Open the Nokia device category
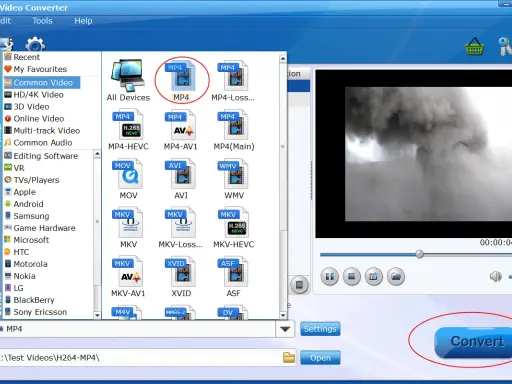512x384 pixels. click(x=20, y=276)
